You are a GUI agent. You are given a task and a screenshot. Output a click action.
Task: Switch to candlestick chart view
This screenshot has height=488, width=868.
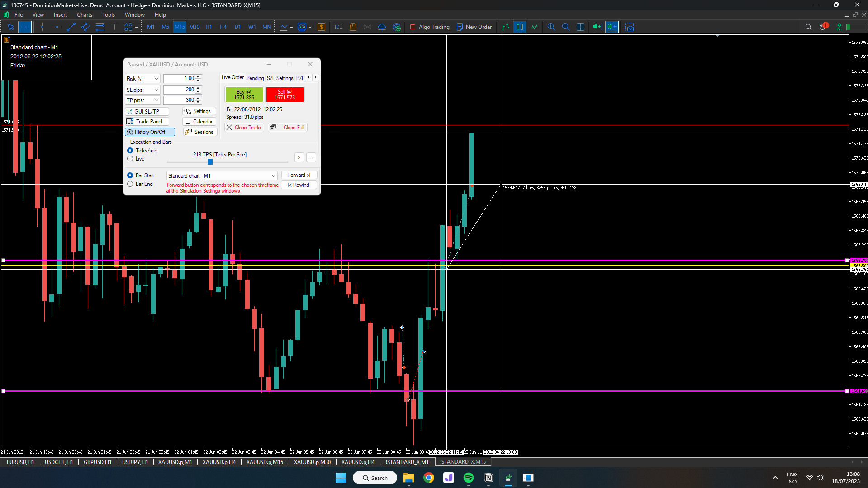tap(520, 27)
